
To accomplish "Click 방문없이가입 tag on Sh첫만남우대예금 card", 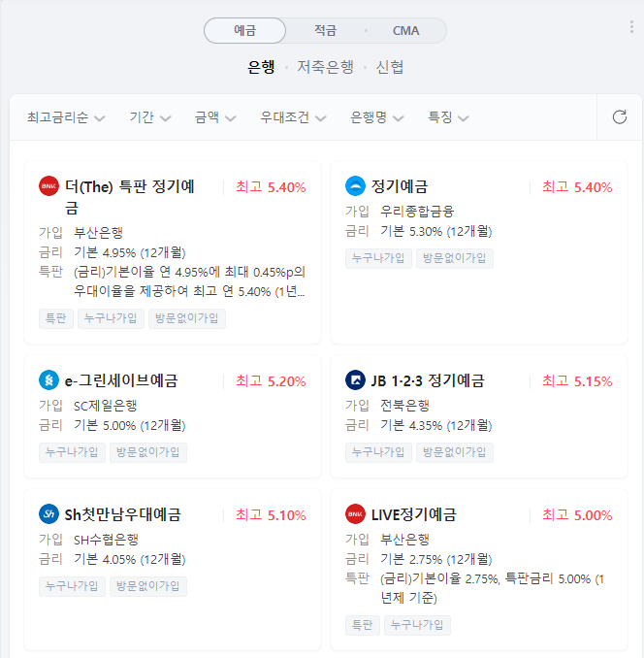I will [148, 586].
